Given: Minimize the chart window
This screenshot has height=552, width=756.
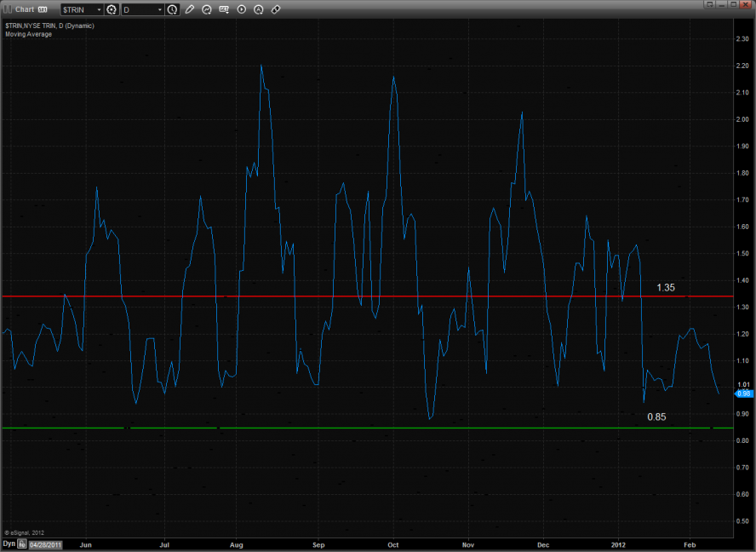Looking at the screenshot, I should [x=721, y=4].
